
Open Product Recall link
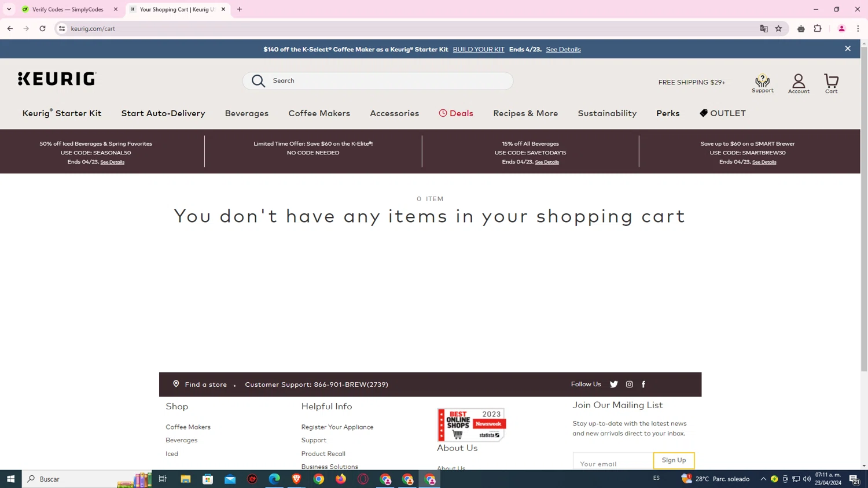[323, 453]
